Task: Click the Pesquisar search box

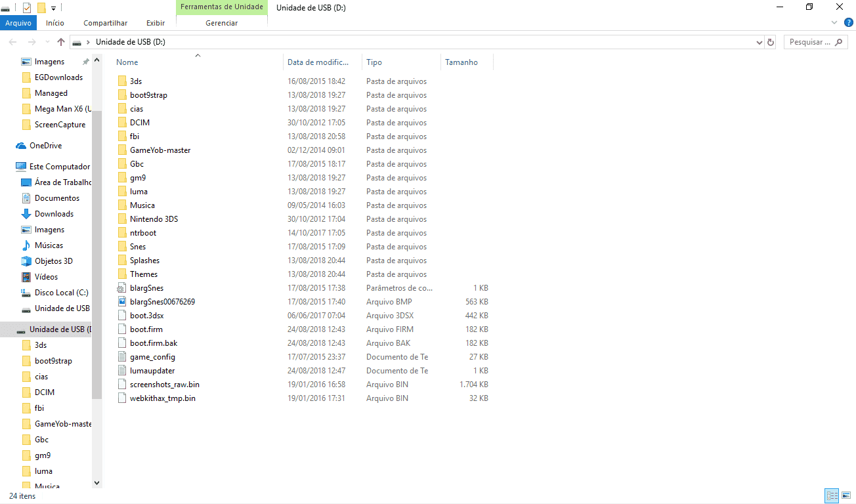Action: click(x=816, y=42)
